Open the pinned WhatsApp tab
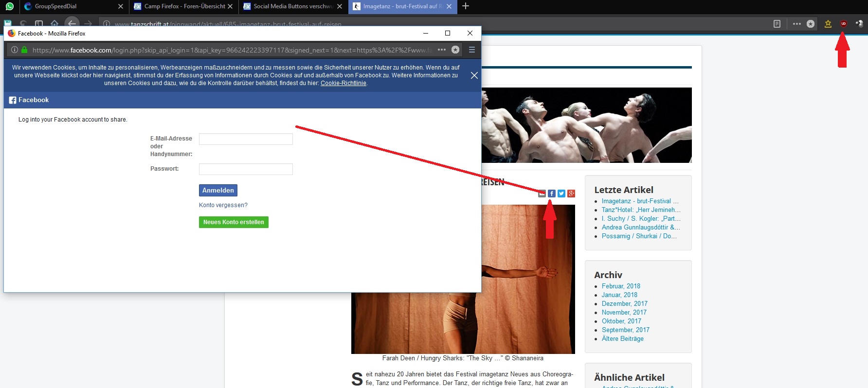The height and width of the screenshot is (388, 868). click(x=10, y=6)
